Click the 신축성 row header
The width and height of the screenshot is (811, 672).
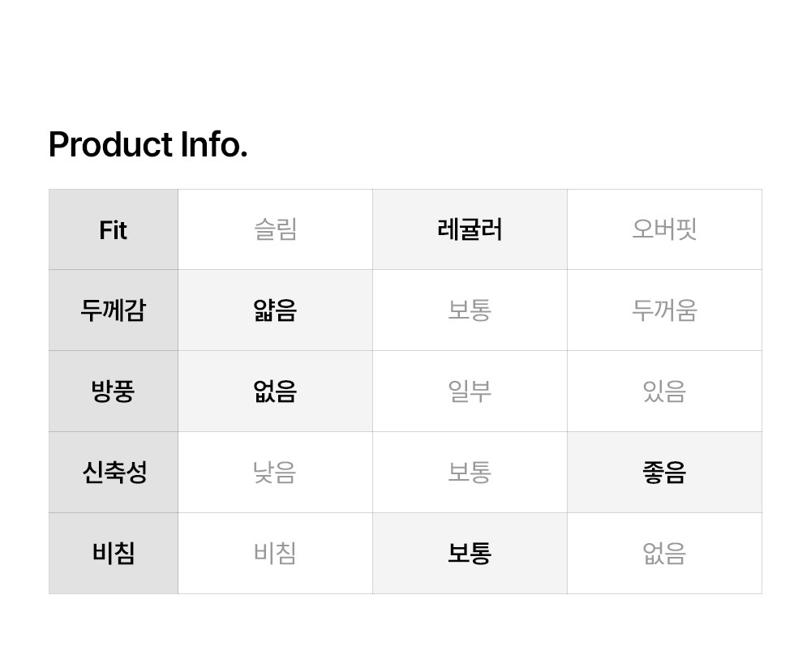tap(114, 473)
